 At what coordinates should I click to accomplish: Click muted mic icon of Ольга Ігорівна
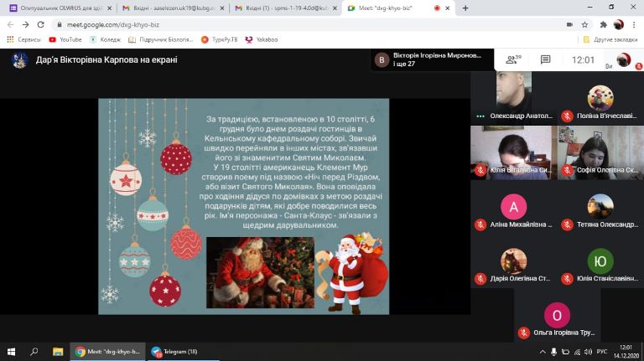coord(523,333)
